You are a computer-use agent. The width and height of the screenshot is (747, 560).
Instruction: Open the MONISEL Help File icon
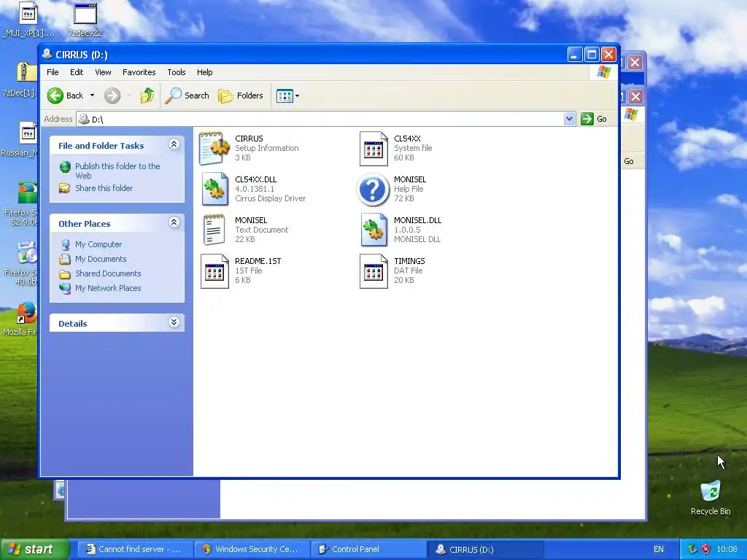pyautogui.click(x=373, y=189)
